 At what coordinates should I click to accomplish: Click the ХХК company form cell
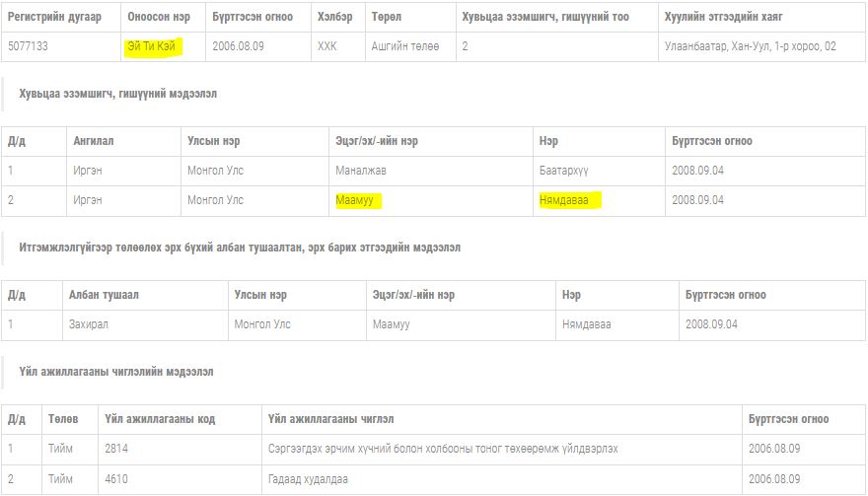[327, 46]
